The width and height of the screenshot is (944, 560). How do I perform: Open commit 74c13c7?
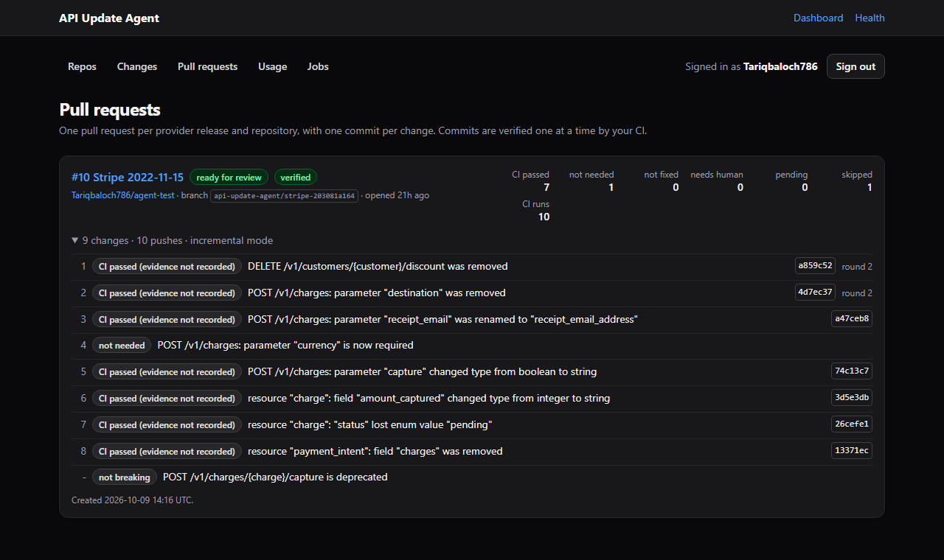point(852,371)
